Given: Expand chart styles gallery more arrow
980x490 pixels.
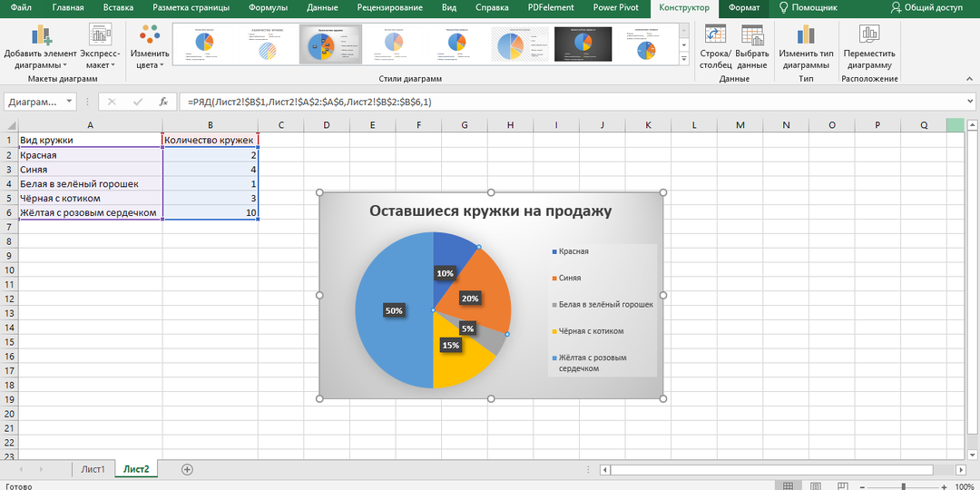Looking at the screenshot, I should click(684, 58).
